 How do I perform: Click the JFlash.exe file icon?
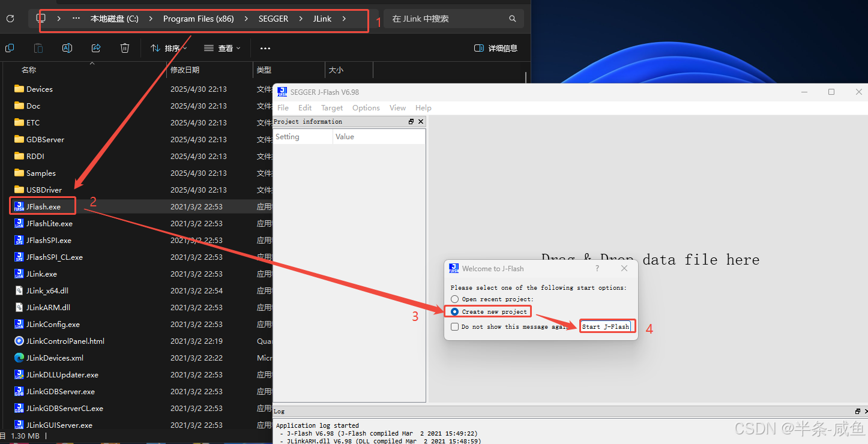pyautogui.click(x=19, y=206)
